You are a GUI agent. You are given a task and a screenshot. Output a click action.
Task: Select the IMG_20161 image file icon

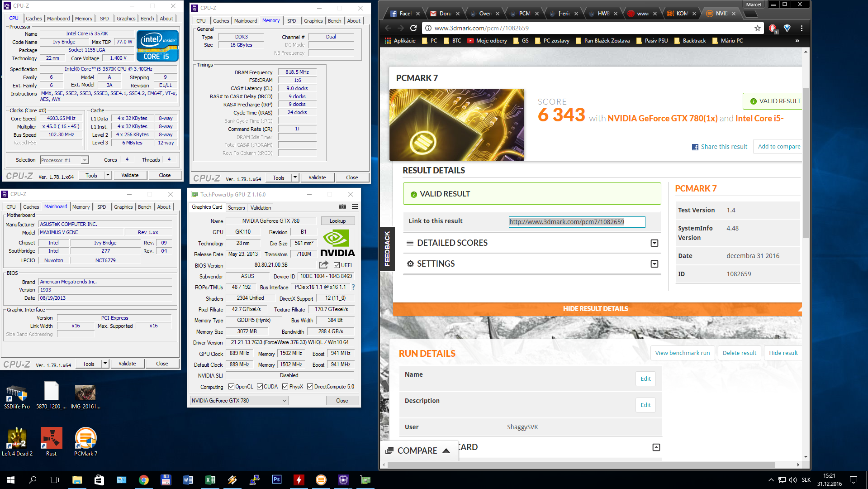pyautogui.click(x=85, y=397)
